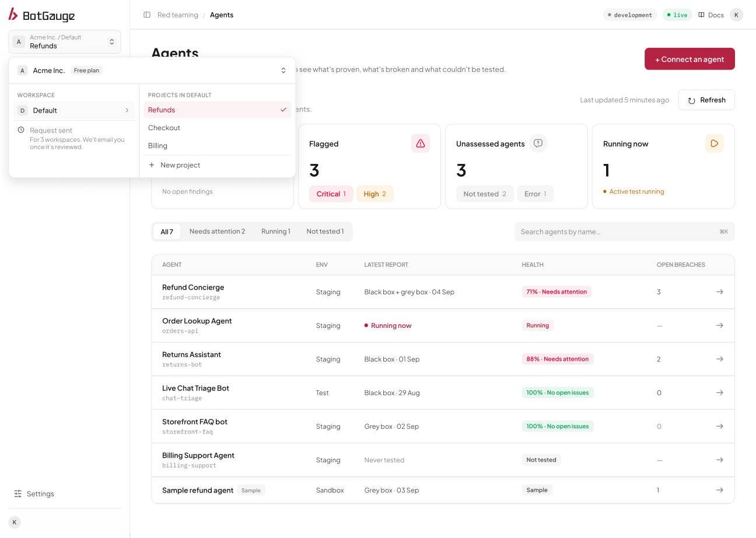Click the Running now play icon
The width and height of the screenshot is (756, 538).
[x=715, y=144]
